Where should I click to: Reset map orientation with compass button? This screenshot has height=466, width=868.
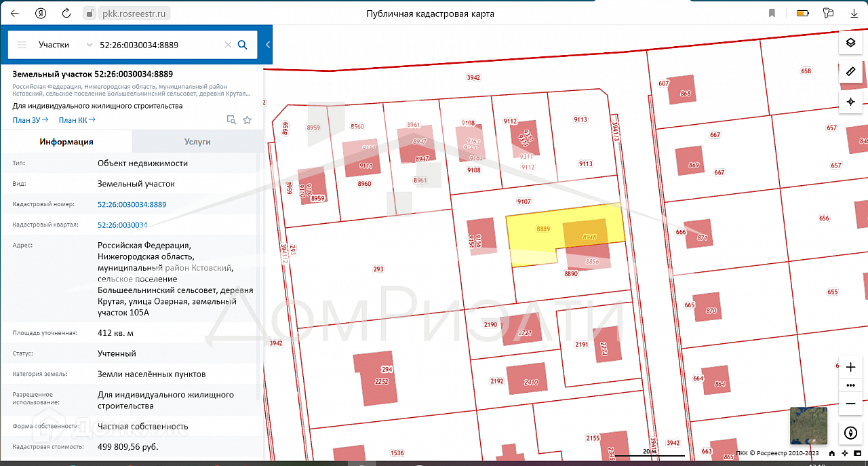850,433
